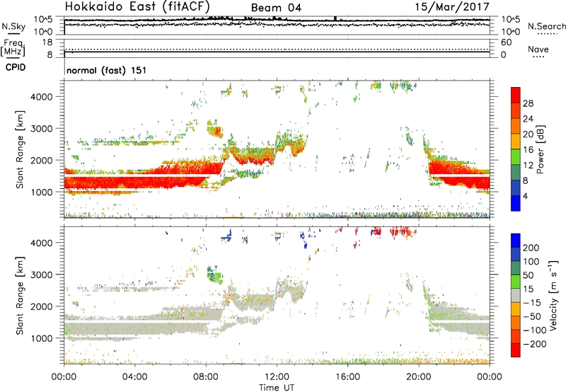Screen dimensions: 566x392
Task: Click the "4" label on the power colorbar
Action: (526, 196)
